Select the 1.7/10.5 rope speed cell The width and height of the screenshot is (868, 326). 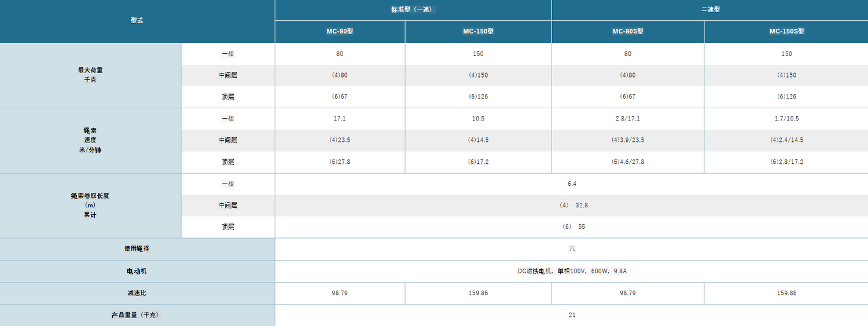786,119
